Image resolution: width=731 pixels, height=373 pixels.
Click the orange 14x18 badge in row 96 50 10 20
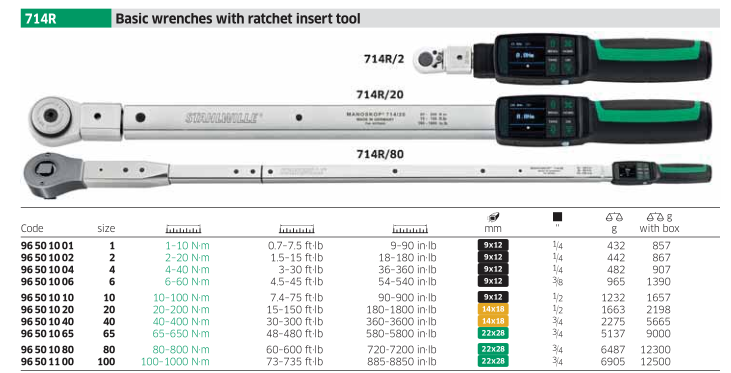click(x=493, y=309)
